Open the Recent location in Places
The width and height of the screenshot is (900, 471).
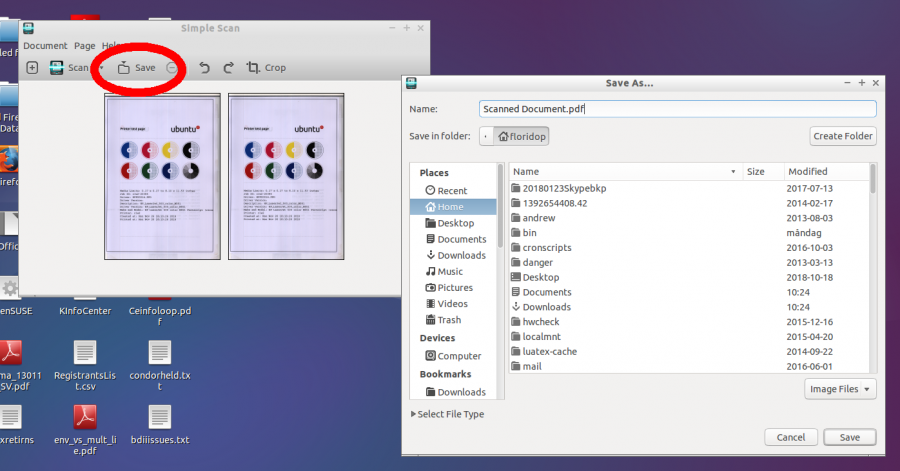[451, 190]
